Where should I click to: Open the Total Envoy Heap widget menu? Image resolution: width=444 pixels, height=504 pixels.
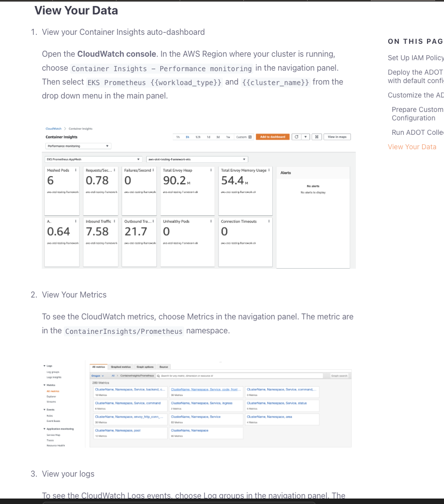[211, 169]
